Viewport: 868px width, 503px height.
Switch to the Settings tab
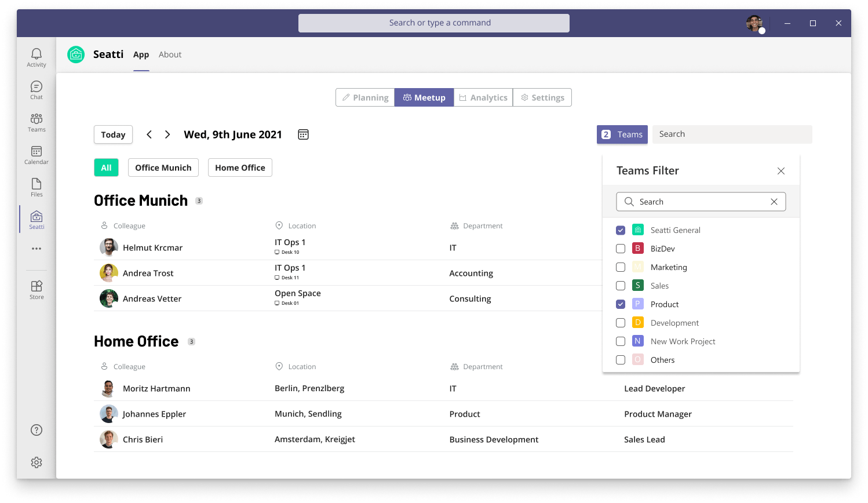(x=542, y=97)
